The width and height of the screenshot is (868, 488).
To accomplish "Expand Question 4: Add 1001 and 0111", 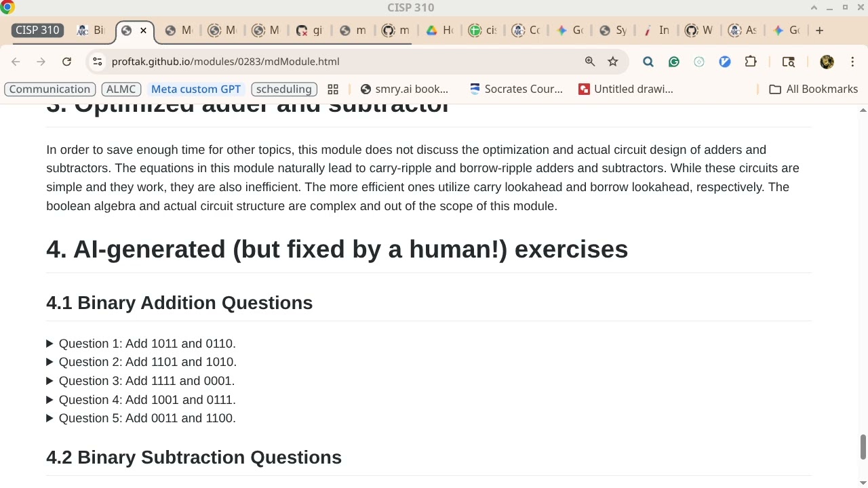I will click(141, 400).
